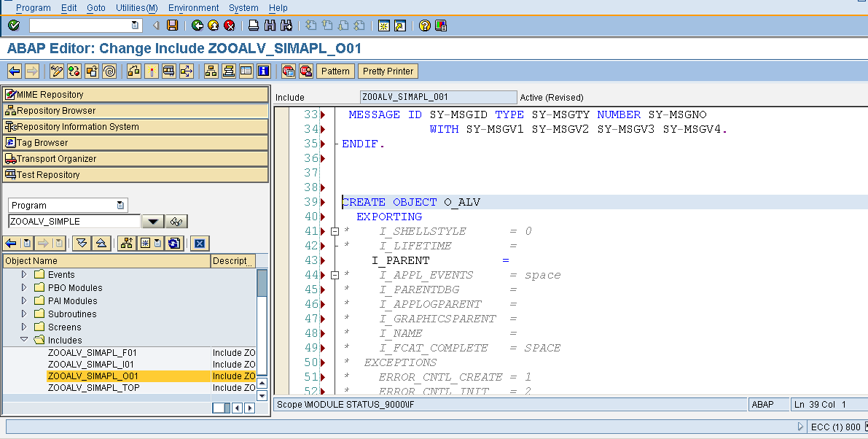Screen dimensions: 868x439
Task: Open the Program object type dropdown
Action: (120, 205)
